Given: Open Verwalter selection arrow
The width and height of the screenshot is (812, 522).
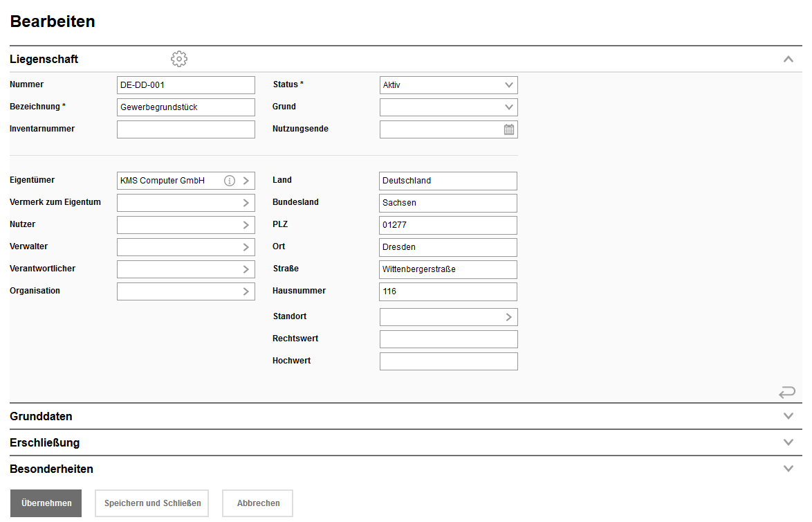Looking at the screenshot, I should click(246, 247).
